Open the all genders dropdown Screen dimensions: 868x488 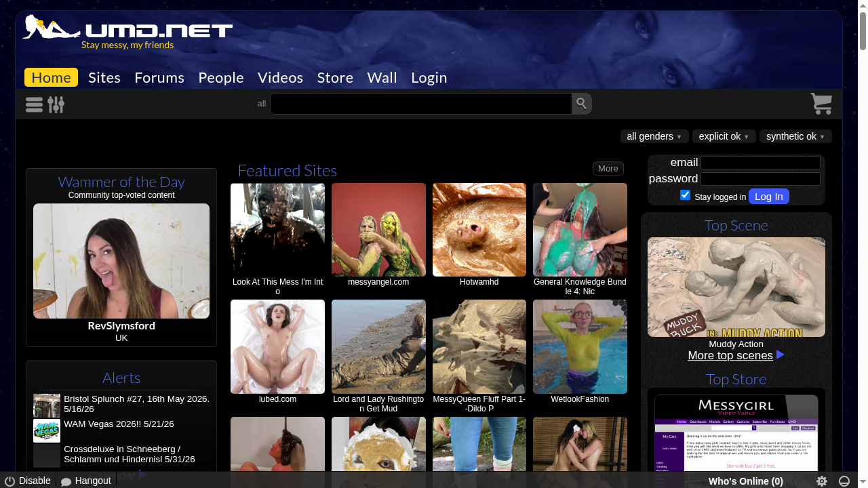tap(654, 136)
